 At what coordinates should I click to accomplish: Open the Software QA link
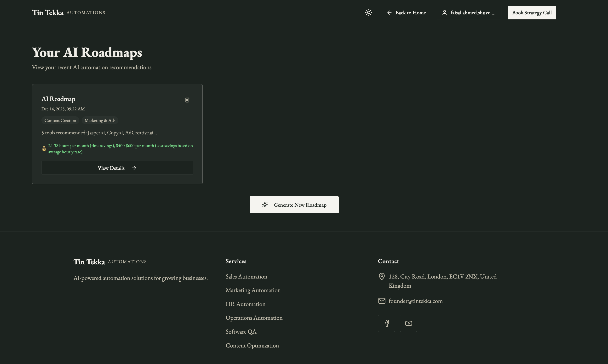click(241, 332)
